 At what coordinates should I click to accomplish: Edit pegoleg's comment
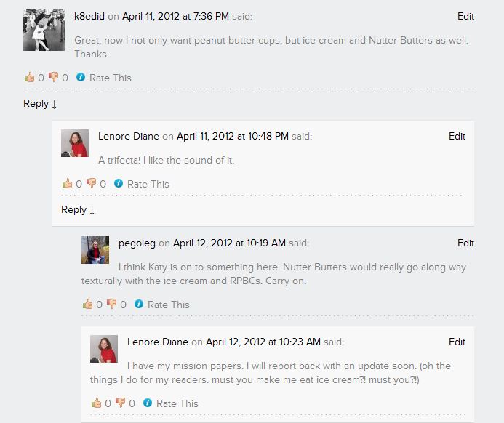coord(465,243)
